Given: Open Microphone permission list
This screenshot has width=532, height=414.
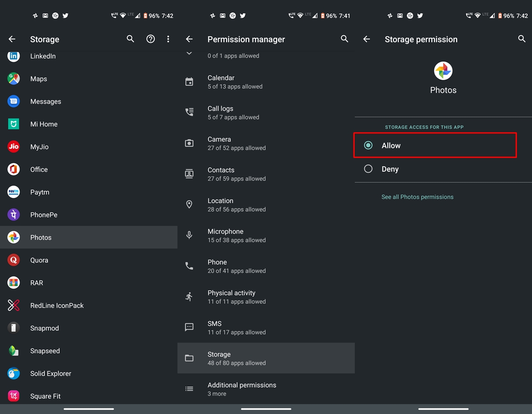Looking at the screenshot, I should (x=266, y=235).
